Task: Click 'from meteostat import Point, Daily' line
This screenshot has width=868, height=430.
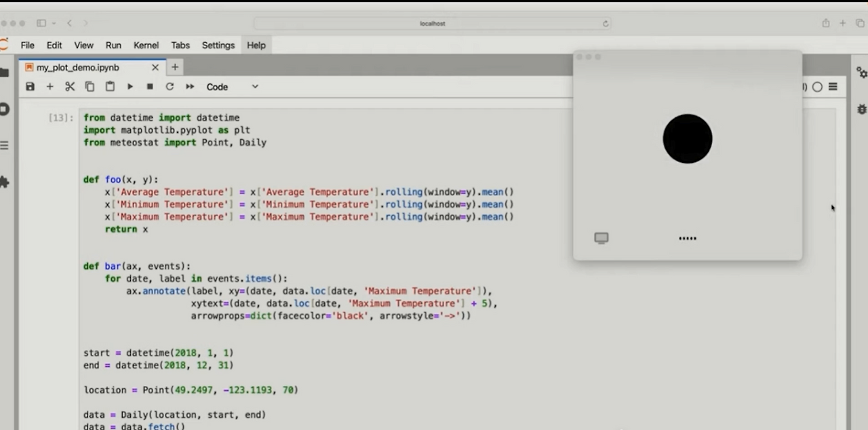Action: pos(175,142)
